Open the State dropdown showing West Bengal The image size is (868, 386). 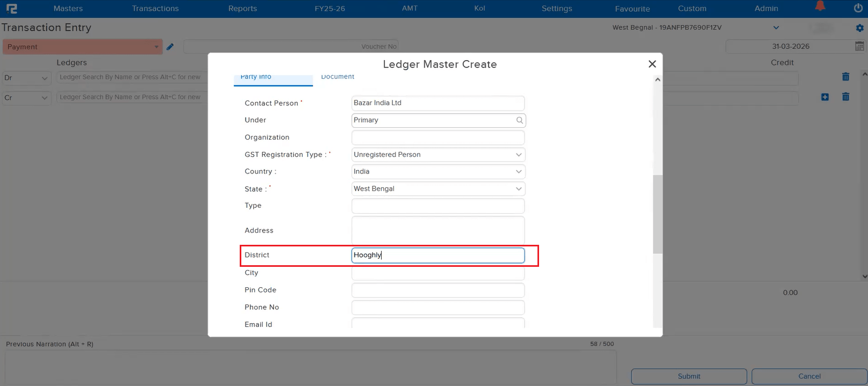(438, 189)
